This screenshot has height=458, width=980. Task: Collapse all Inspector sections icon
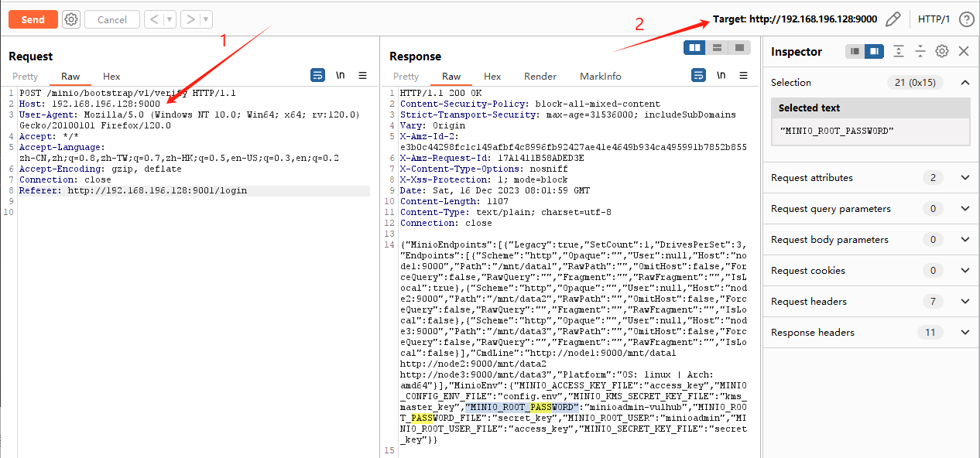click(920, 51)
